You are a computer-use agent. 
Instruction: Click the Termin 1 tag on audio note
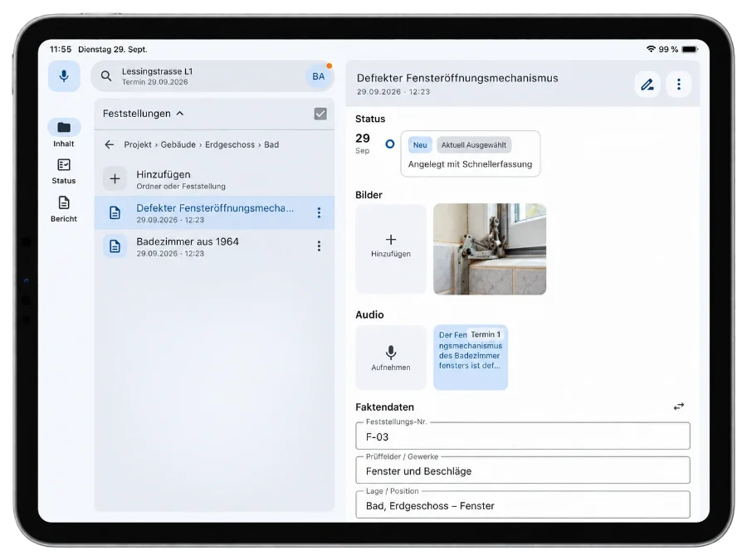coord(486,334)
